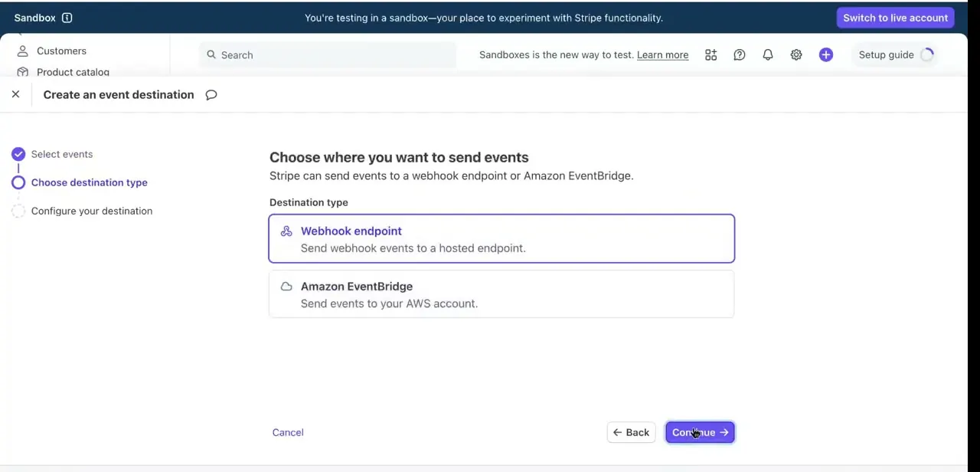
Task: Click 'Sandboxes is the new way to test' text
Action: [557, 55]
